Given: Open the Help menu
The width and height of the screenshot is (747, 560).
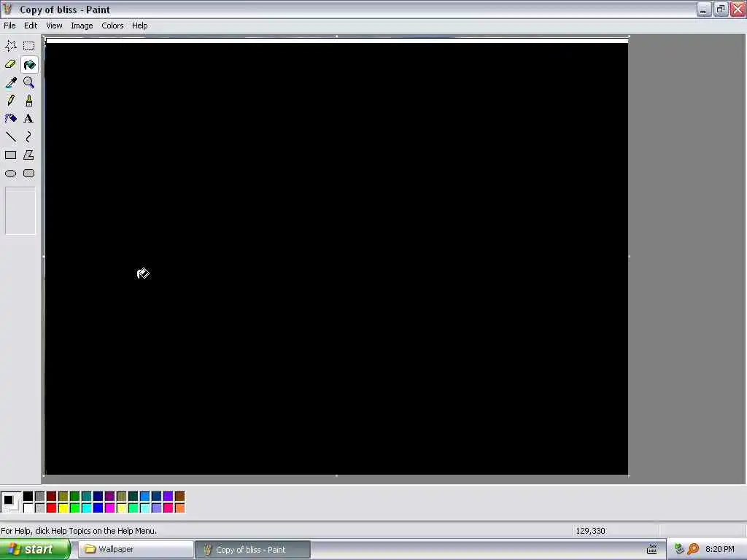Looking at the screenshot, I should [x=139, y=26].
